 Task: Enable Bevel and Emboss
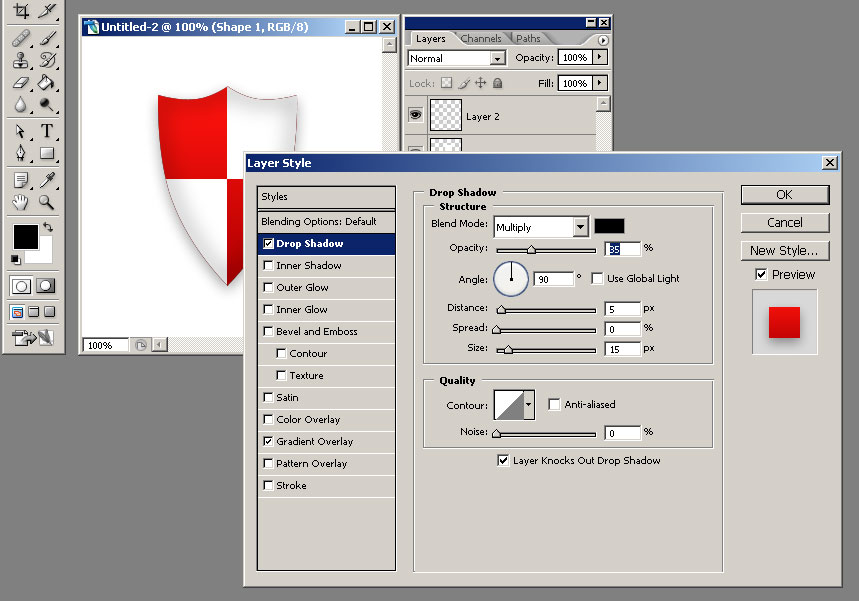coord(268,331)
